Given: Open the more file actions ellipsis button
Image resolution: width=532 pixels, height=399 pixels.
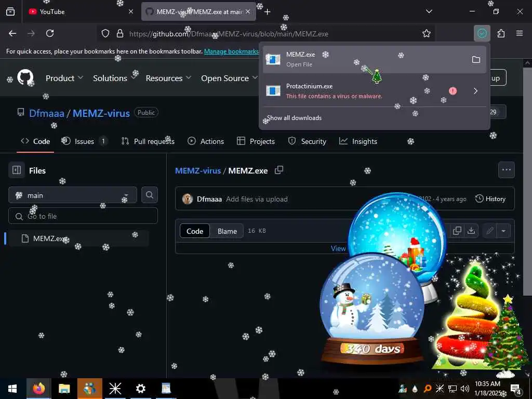Looking at the screenshot, I should click(x=506, y=170).
